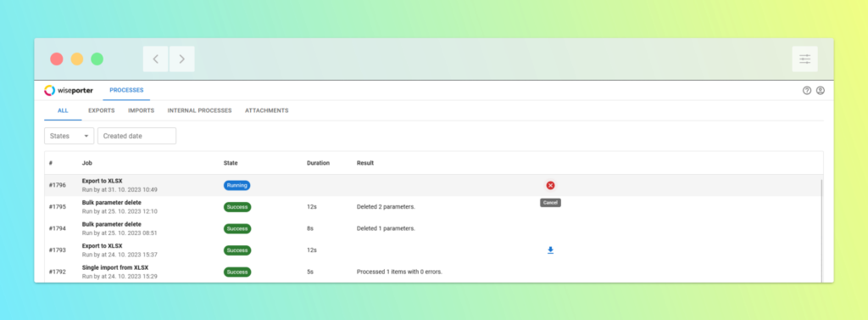
Task: Go back with the left arrow button
Action: (x=156, y=59)
